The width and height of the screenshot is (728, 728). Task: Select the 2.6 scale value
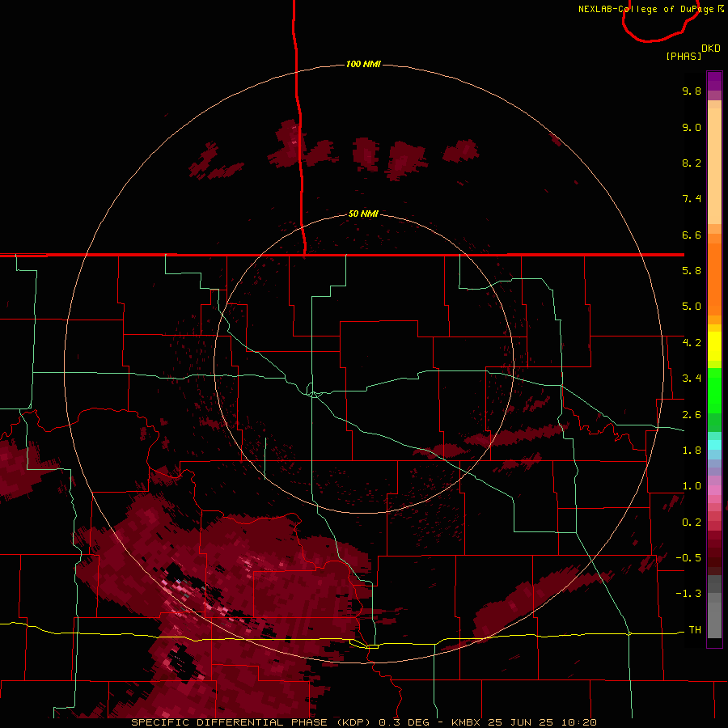pyautogui.click(x=692, y=415)
